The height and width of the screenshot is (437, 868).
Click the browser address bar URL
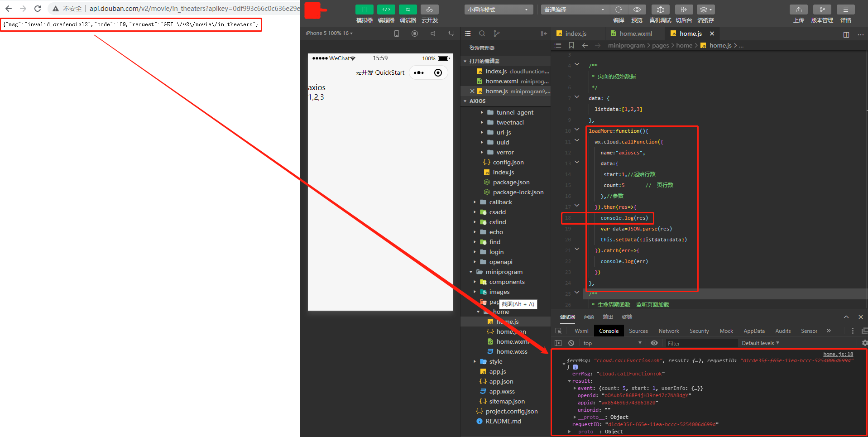[194, 9]
